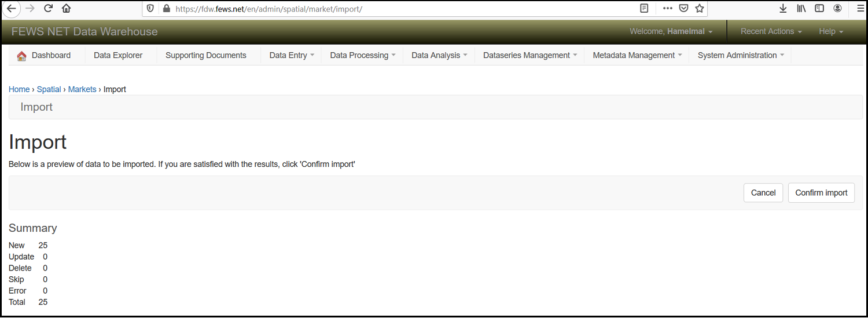
Task: Open the downloads arrow icon
Action: point(783,9)
